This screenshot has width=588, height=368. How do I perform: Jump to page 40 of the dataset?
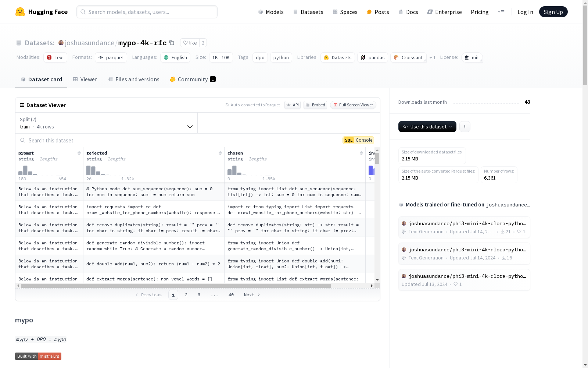(231, 295)
